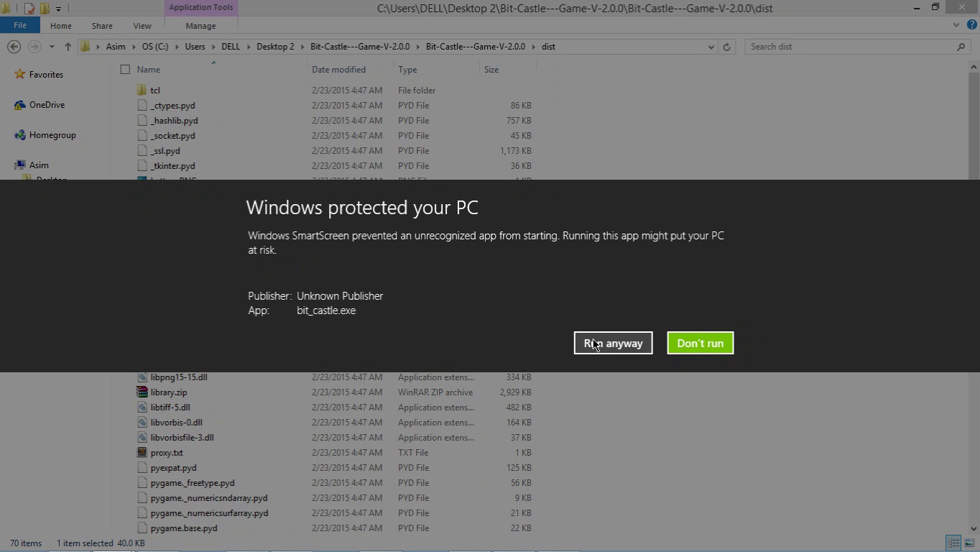Screen dimensions: 980x552
Task: Open the View ribbon tab
Action: 142,25
